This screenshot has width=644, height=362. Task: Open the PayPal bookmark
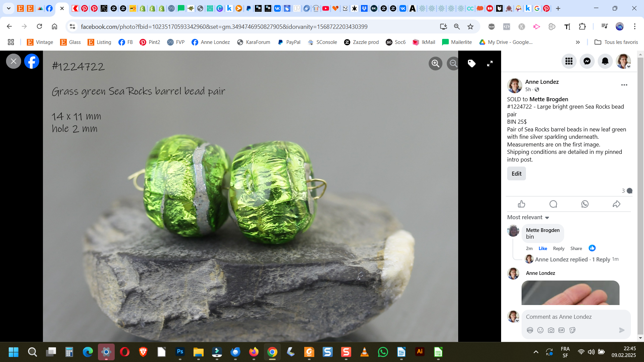tap(289, 42)
